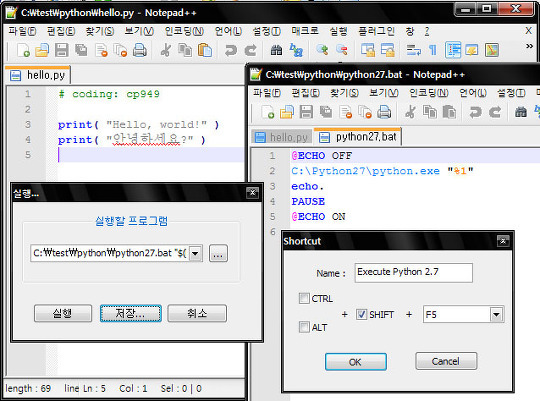Select python27.bat tab
The height and width of the screenshot is (401, 540).
point(358,137)
